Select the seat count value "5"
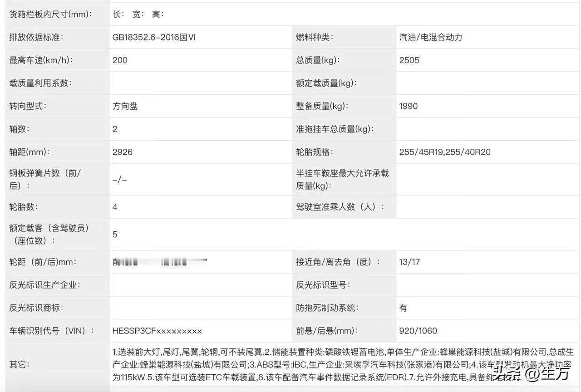 pos(115,235)
